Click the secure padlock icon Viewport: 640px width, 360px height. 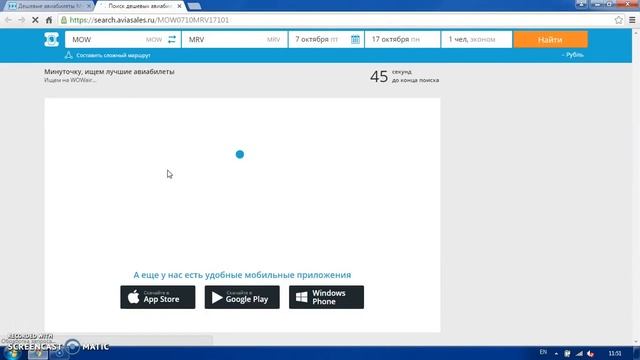64,20
